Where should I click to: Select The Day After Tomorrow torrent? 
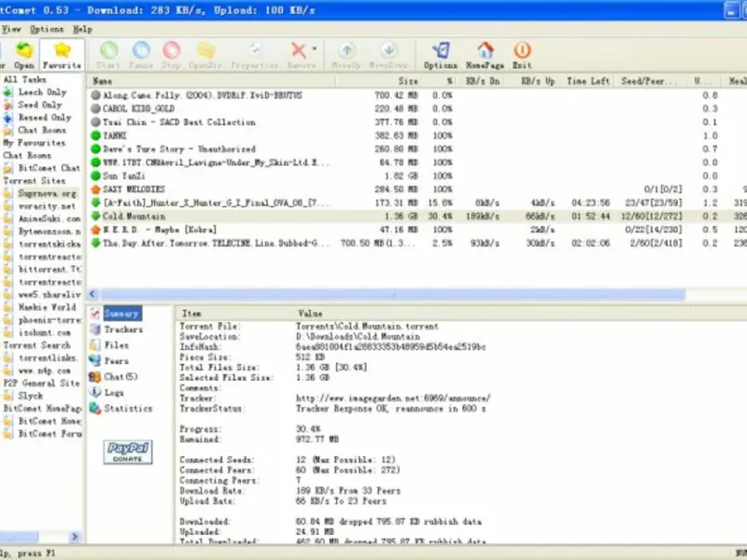click(x=416, y=244)
